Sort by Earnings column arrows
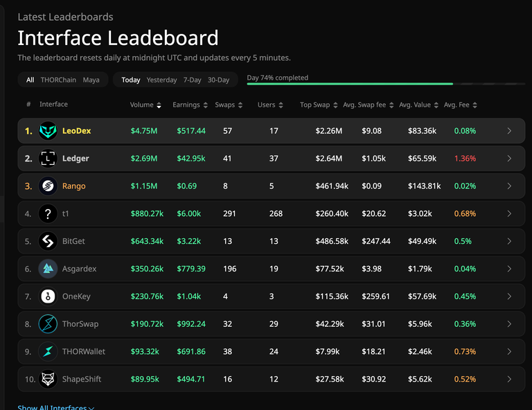532x410 pixels. pos(205,105)
